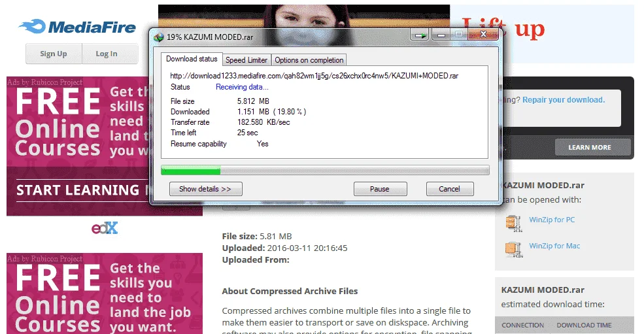
Task: Switch to the Speed Limiter tab
Action: (x=246, y=60)
